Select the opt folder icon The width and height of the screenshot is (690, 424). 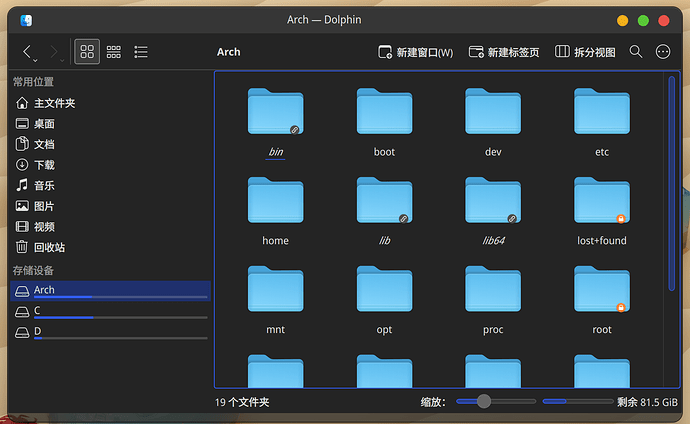click(384, 289)
